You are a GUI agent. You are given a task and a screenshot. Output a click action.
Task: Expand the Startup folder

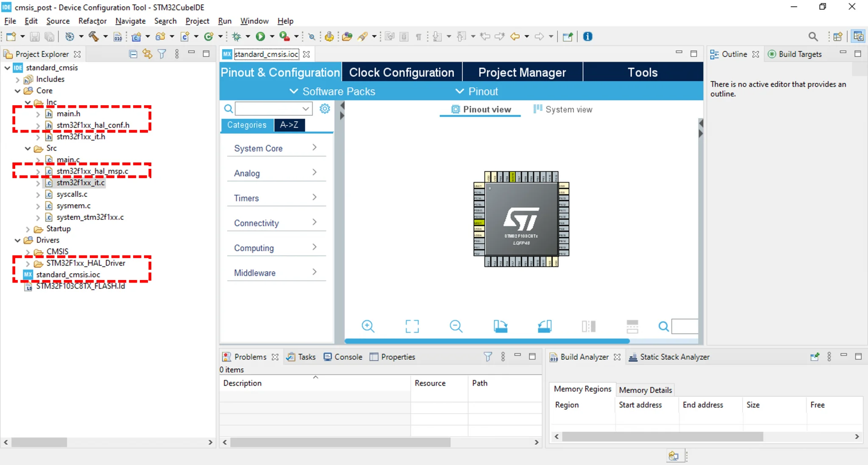tap(28, 229)
